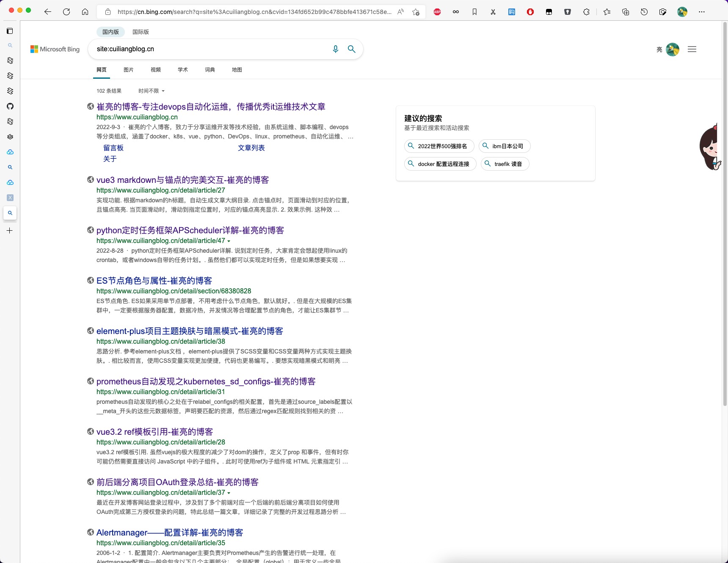728x563 pixels.
Task: Select the 网页 search tab
Action: (102, 70)
